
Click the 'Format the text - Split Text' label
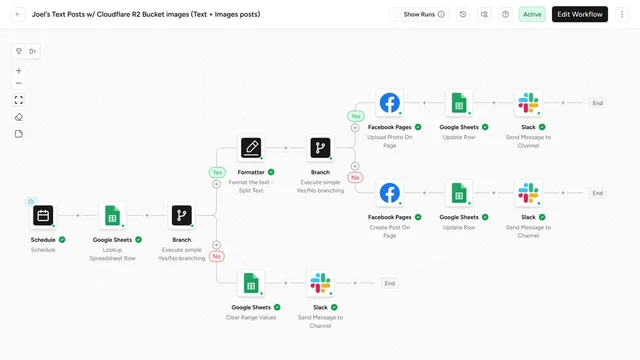coord(251,187)
